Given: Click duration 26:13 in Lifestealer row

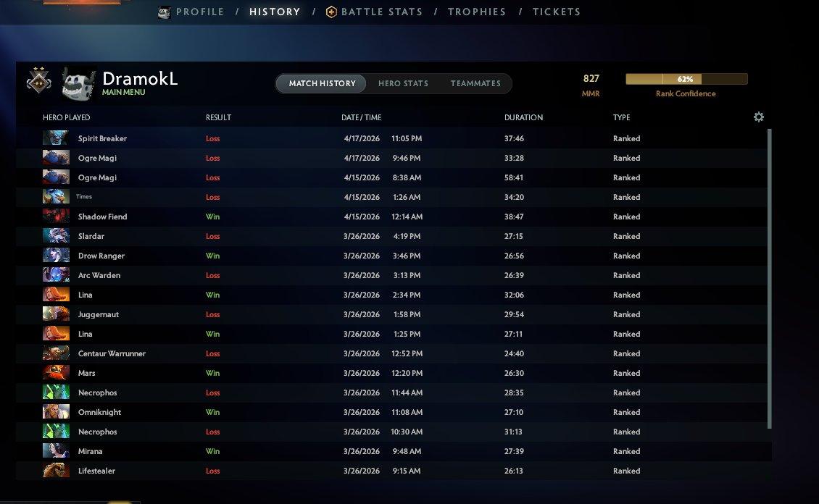Looking at the screenshot, I should 513,471.
